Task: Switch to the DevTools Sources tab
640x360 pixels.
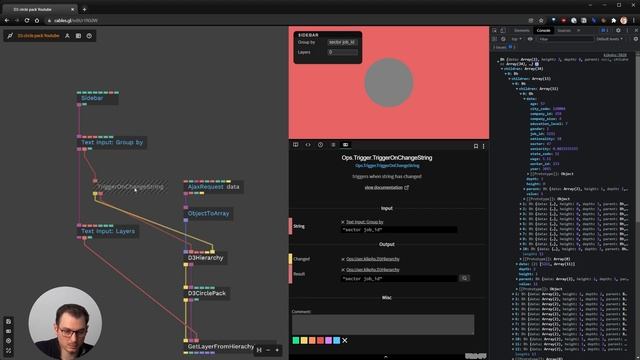Action: coord(564,31)
